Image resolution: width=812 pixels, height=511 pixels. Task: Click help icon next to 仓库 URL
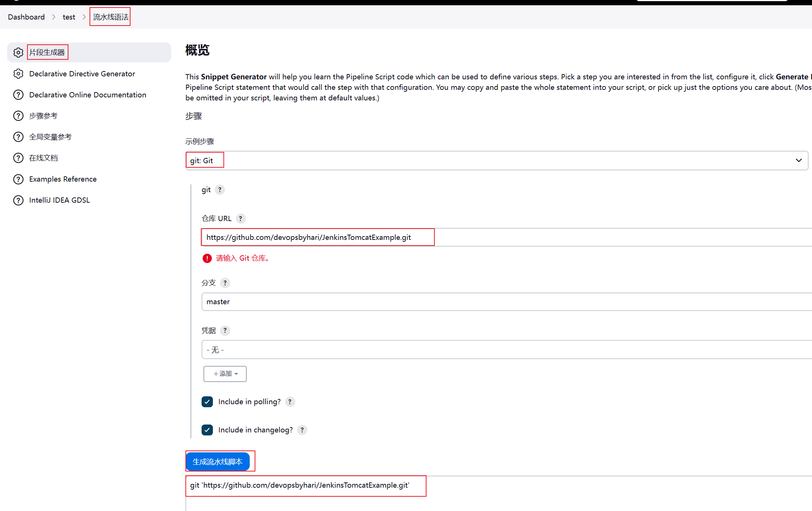(241, 218)
